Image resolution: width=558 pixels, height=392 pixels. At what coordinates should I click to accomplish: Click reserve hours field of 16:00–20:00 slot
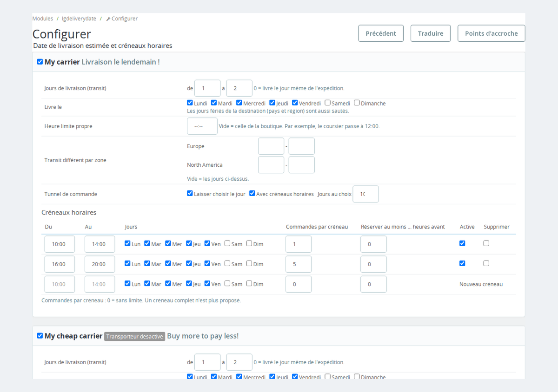click(x=373, y=264)
